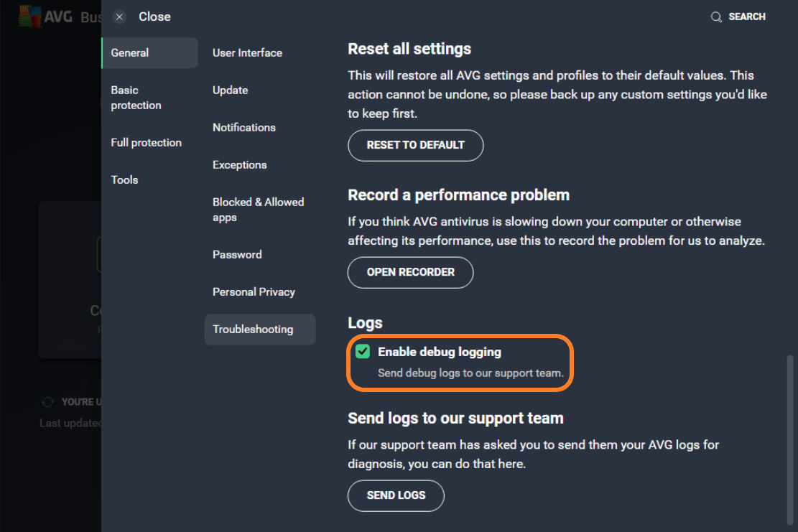Screen dimensions: 798x532
Task: Open Personal Privacy settings
Action: point(254,292)
